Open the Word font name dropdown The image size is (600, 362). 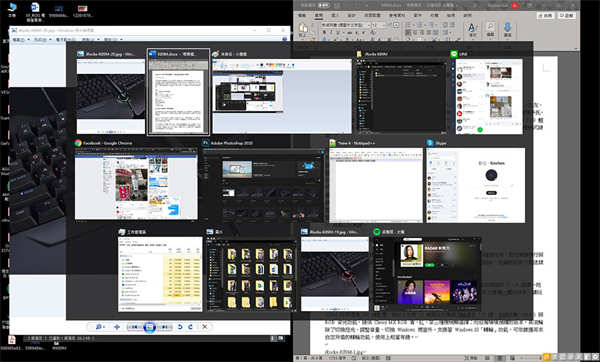(x=346, y=25)
